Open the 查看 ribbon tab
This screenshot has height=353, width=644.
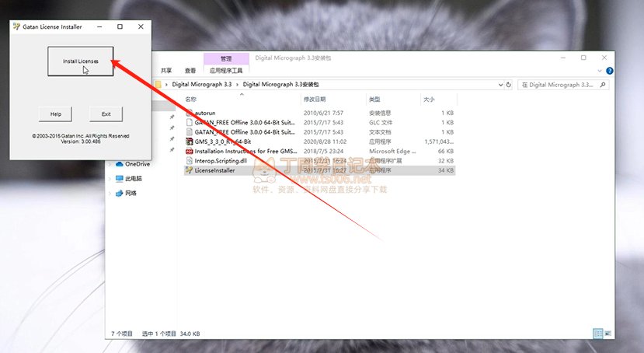tap(190, 71)
